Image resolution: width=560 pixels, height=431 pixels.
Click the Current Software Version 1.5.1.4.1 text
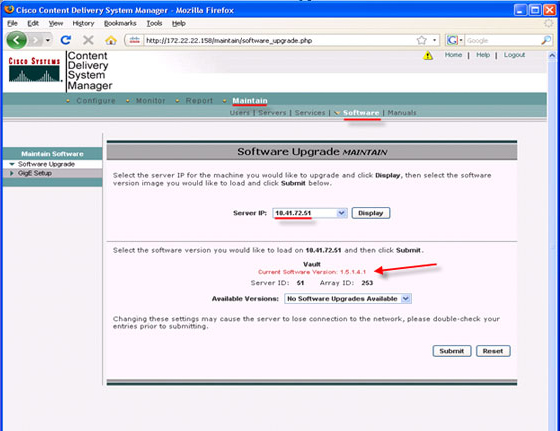click(312, 272)
